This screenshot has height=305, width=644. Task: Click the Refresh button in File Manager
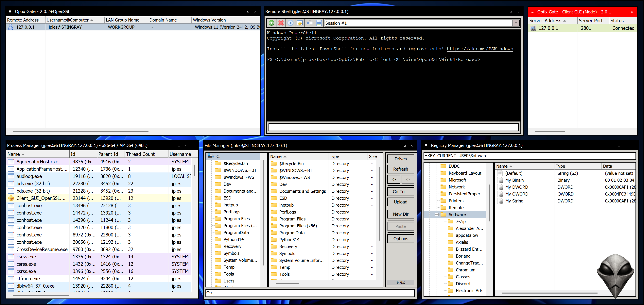click(x=401, y=169)
